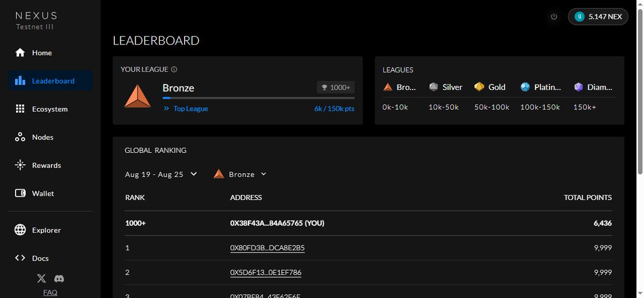
Task: Click the Gold league label
Action: click(x=497, y=87)
